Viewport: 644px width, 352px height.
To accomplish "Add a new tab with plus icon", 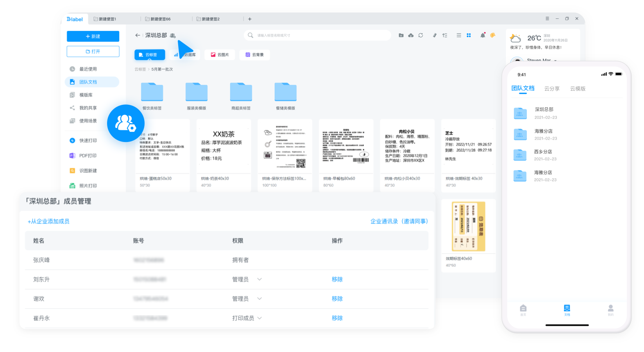I will pos(250,19).
